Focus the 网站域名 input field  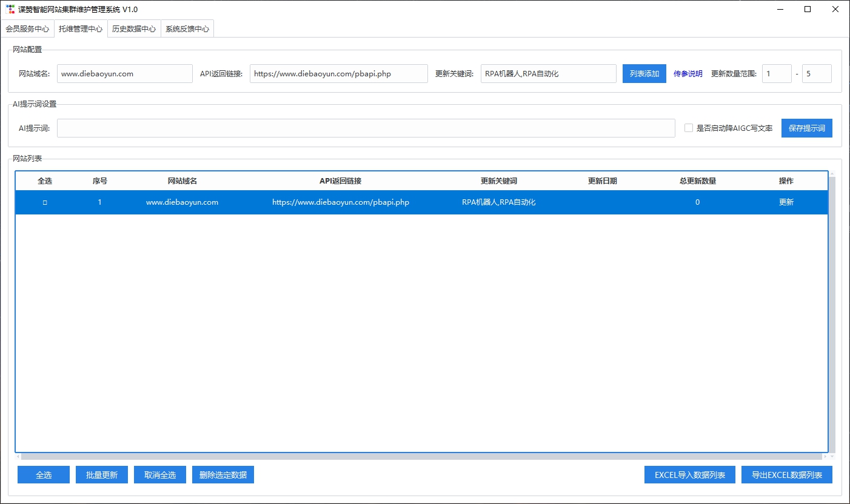pyautogui.click(x=125, y=74)
